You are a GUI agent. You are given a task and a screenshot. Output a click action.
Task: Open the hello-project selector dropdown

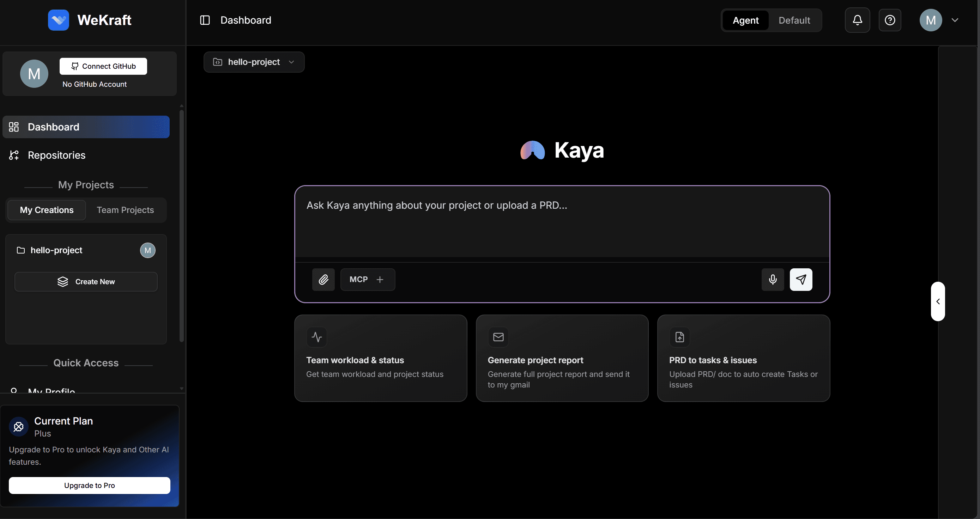pyautogui.click(x=254, y=62)
